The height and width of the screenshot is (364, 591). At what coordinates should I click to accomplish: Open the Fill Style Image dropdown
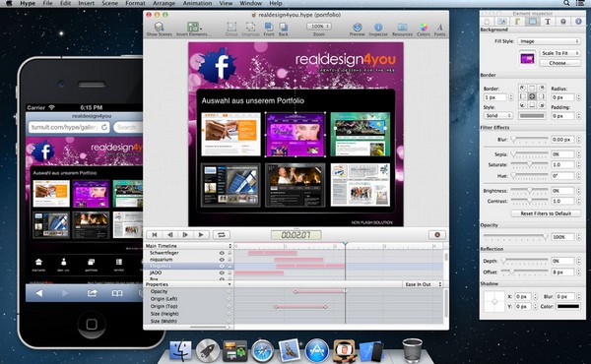coord(549,41)
